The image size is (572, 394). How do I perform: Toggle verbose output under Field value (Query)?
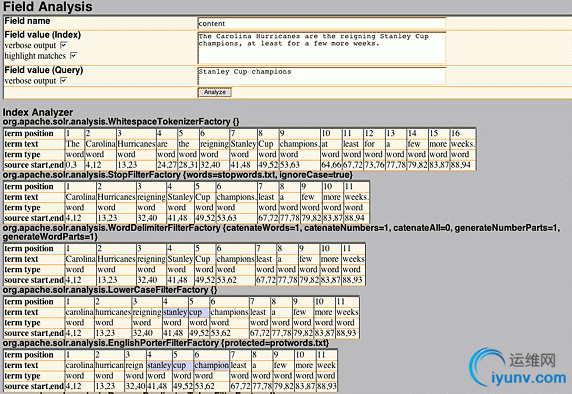63,80
